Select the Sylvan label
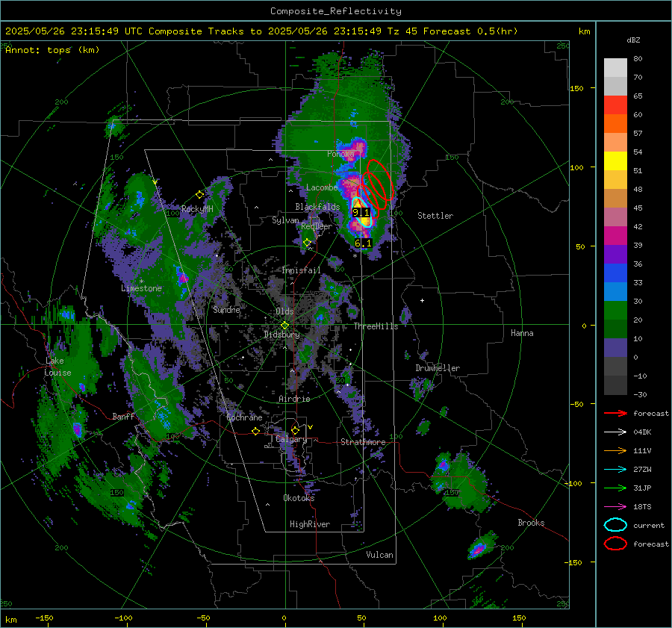 point(285,220)
